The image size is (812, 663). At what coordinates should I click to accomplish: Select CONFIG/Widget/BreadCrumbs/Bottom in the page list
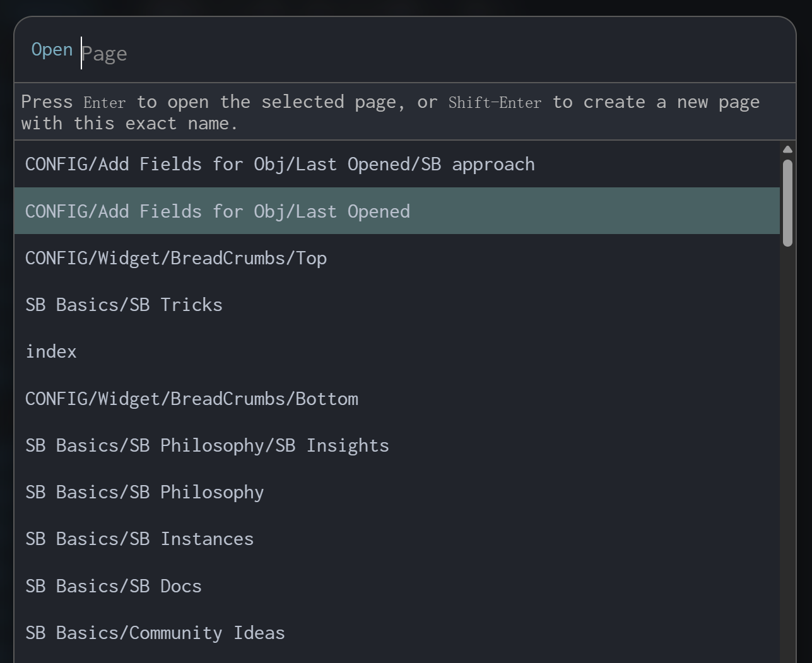(x=192, y=399)
